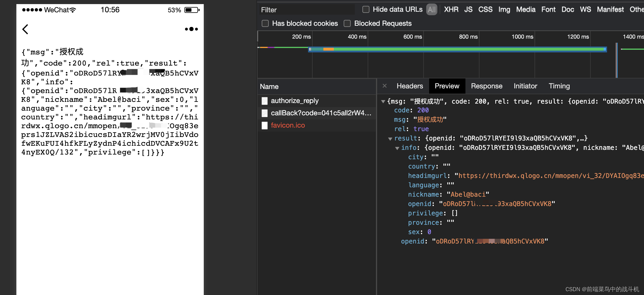Viewport: 644px width, 295px height.
Task: Click the nickname "Abel@baci" value
Action: click(x=468, y=194)
